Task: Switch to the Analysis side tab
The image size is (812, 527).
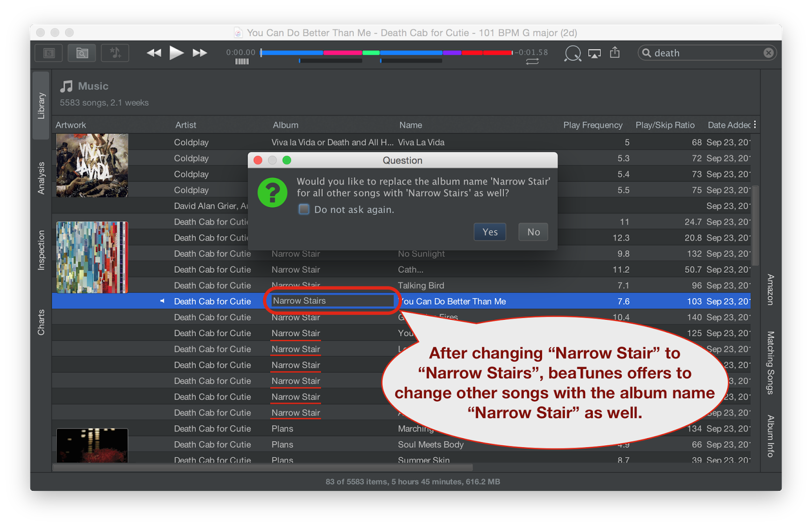Action: [41, 178]
